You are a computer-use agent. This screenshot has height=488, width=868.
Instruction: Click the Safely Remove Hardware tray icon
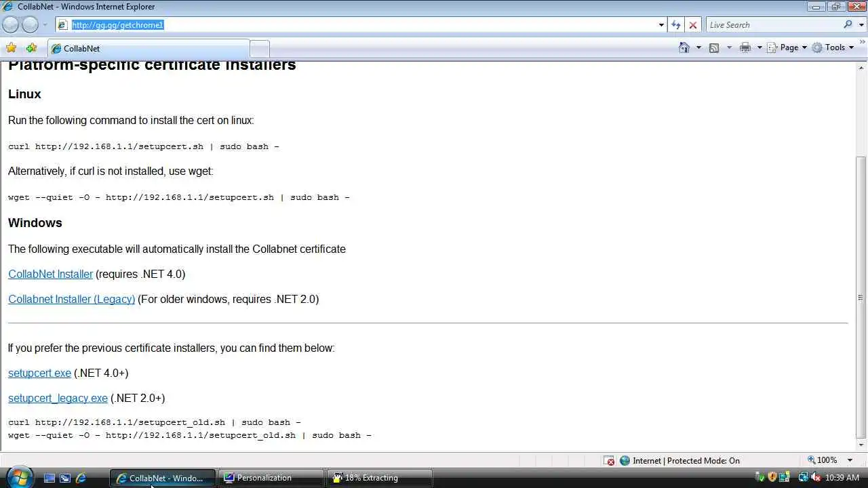pos(760,478)
